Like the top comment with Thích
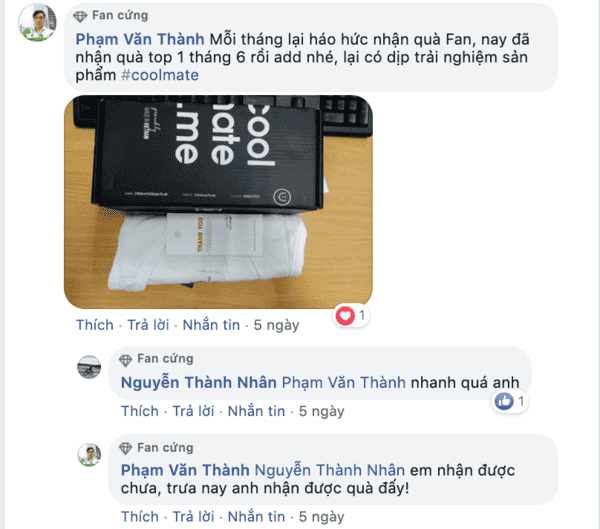Viewport: 600px width, 529px height. tap(95, 325)
